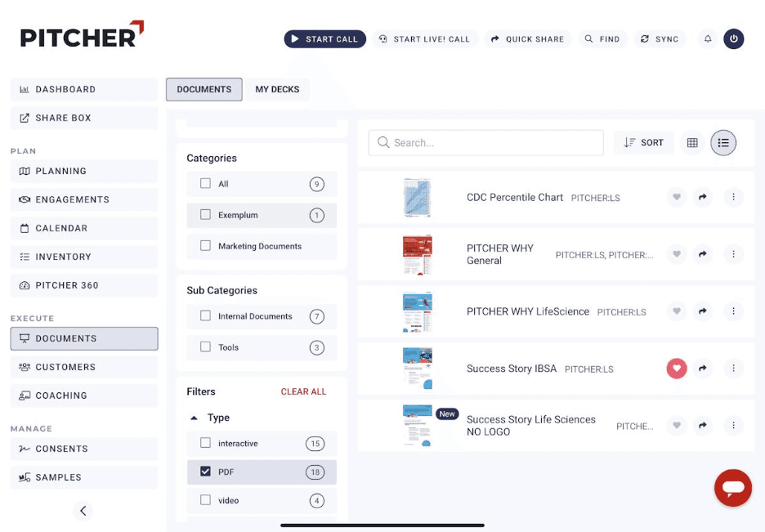Click the Start Call button
Viewport: 765px width, 532px height.
tap(325, 39)
